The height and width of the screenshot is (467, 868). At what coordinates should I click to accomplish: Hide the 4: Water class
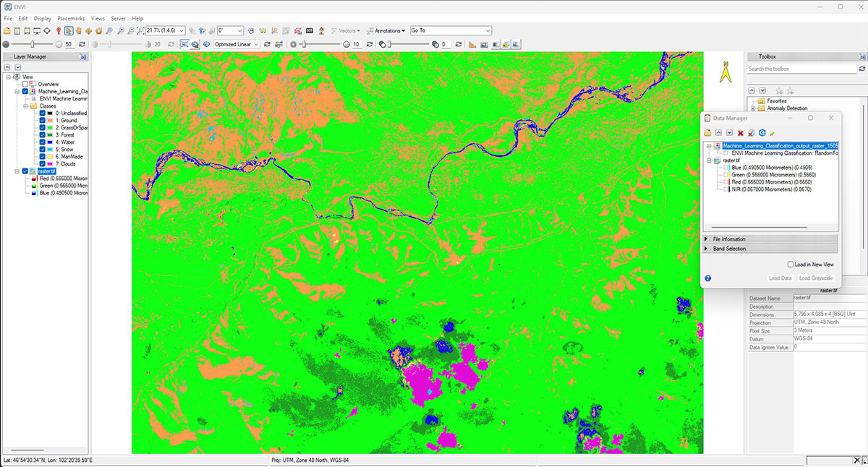tap(43, 142)
